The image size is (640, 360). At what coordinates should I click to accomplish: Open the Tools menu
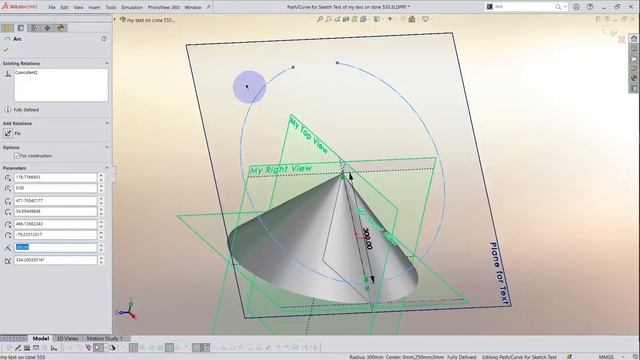pos(111,7)
